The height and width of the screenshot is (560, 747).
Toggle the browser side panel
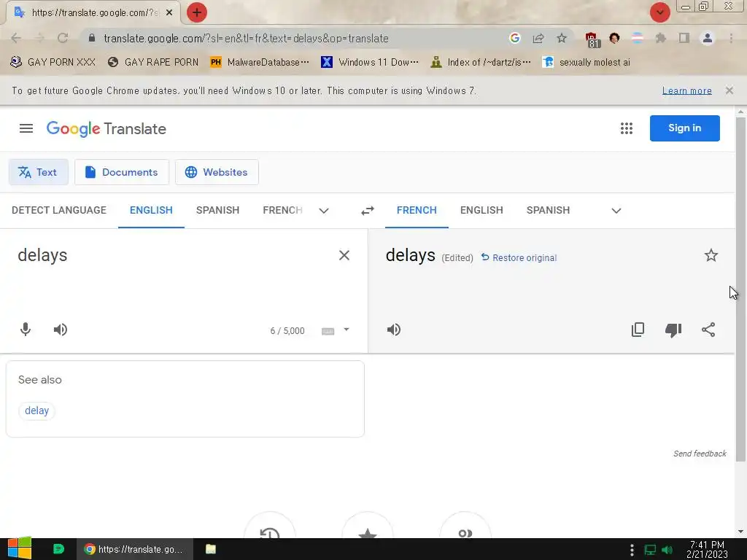(x=684, y=38)
